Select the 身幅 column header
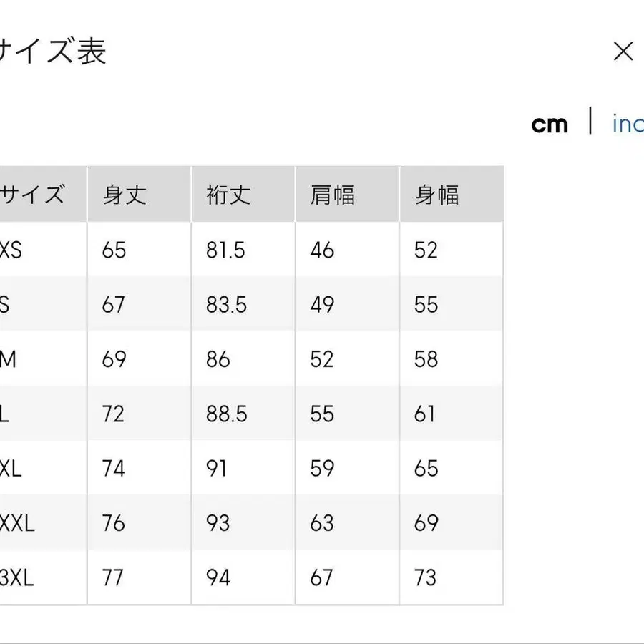The width and height of the screenshot is (644, 644). [436, 195]
